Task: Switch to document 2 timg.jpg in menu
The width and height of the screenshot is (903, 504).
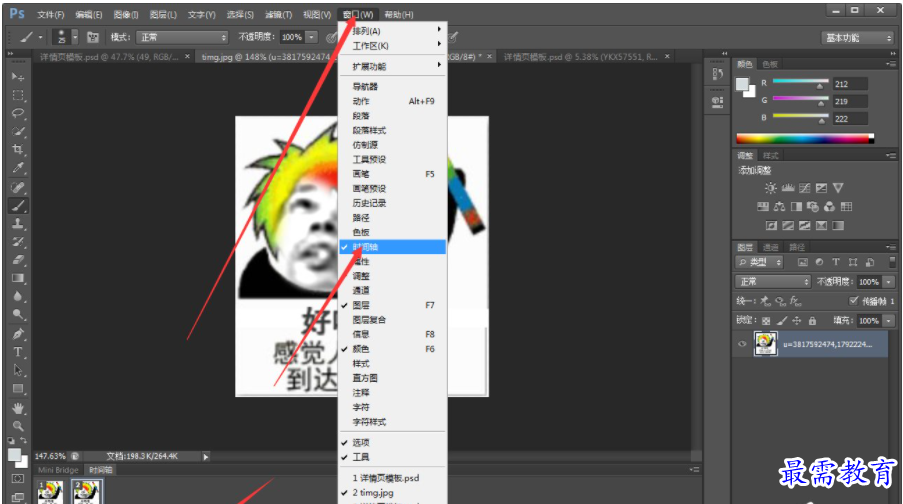Action: 392,492
